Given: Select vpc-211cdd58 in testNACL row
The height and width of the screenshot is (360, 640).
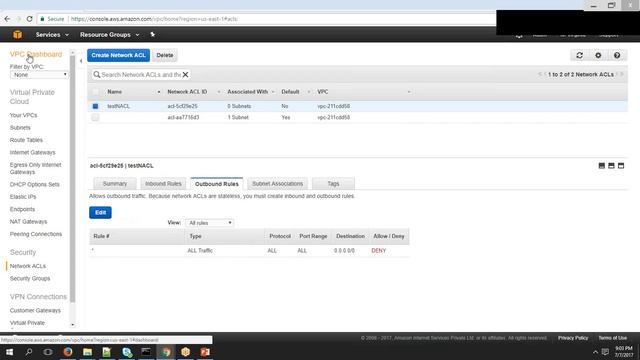Looking at the screenshot, I should pyautogui.click(x=333, y=106).
